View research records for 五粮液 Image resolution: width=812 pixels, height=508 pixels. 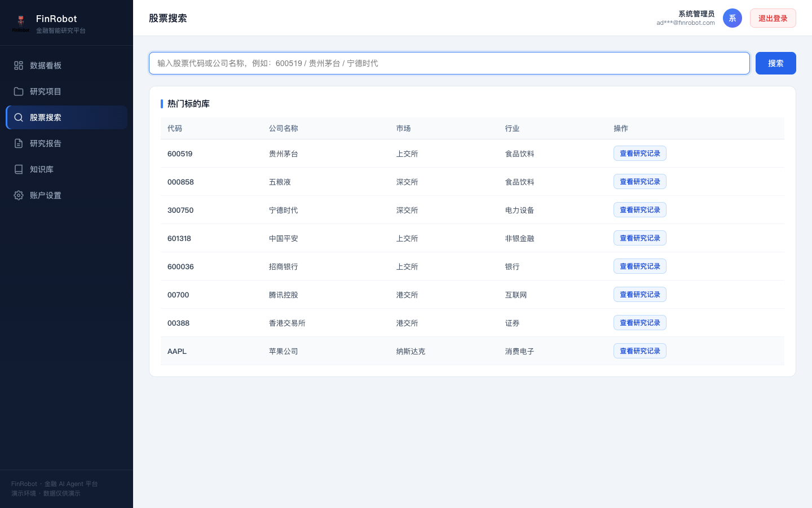point(640,182)
